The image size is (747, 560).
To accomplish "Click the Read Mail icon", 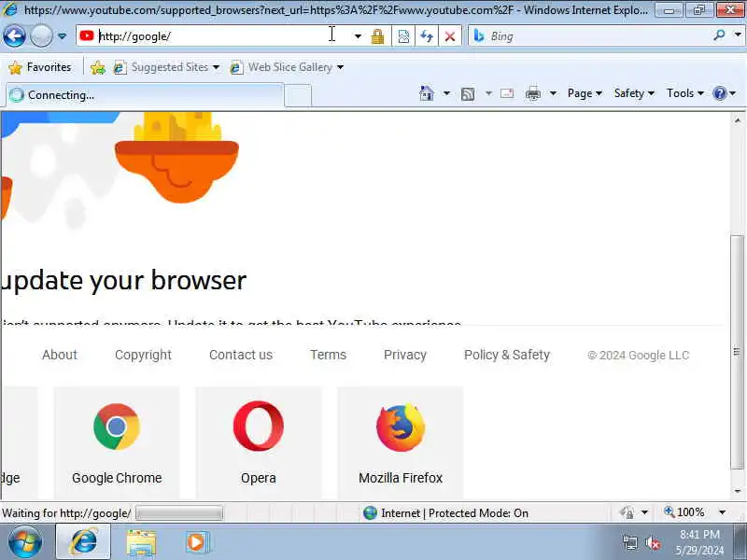I will pos(507,93).
